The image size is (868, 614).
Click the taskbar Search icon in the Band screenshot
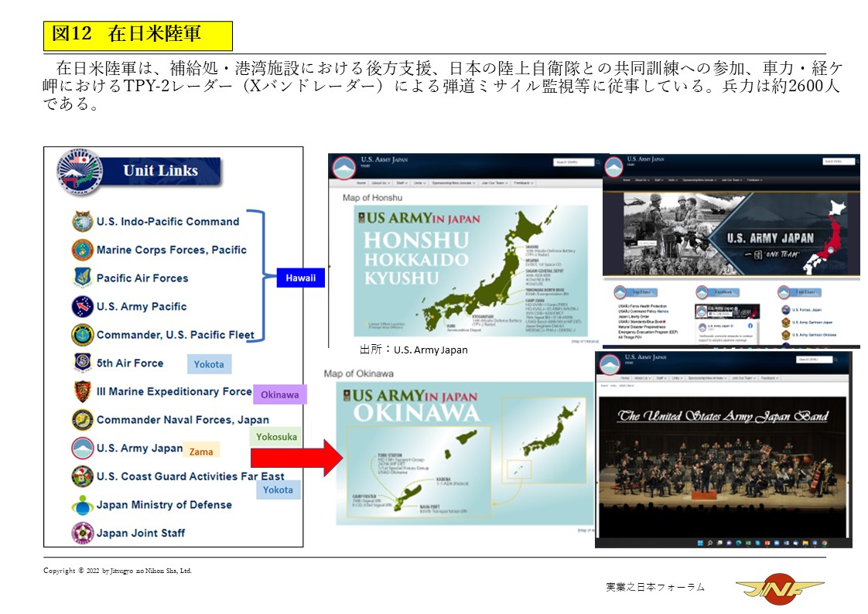(x=709, y=543)
